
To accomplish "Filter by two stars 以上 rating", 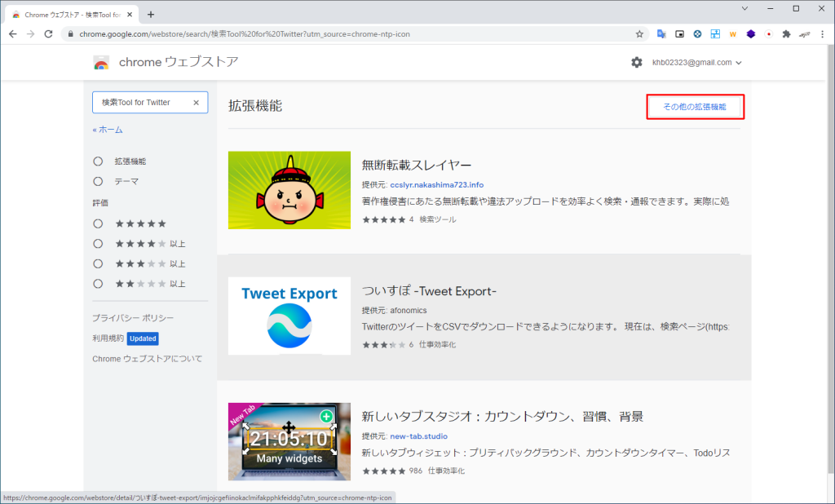I will pyautogui.click(x=98, y=284).
